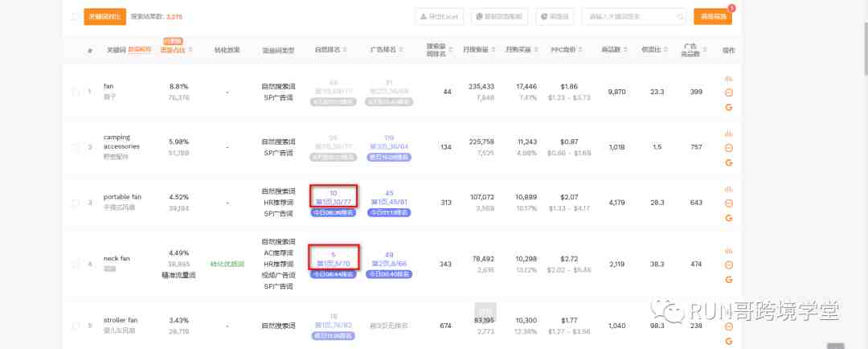The image size is (868, 349).
Task: Click the minus circle icon in the fan row
Action: pos(729,92)
